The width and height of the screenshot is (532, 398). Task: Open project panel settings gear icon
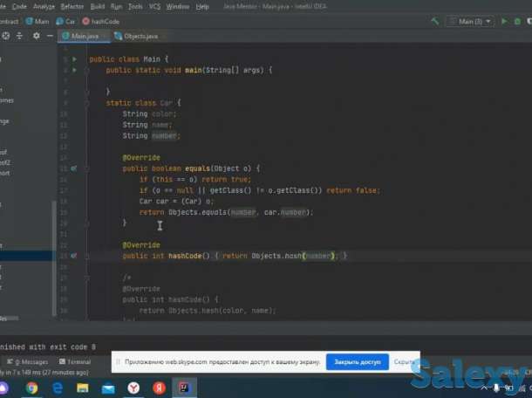pyautogui.click(x=36, y=36)
